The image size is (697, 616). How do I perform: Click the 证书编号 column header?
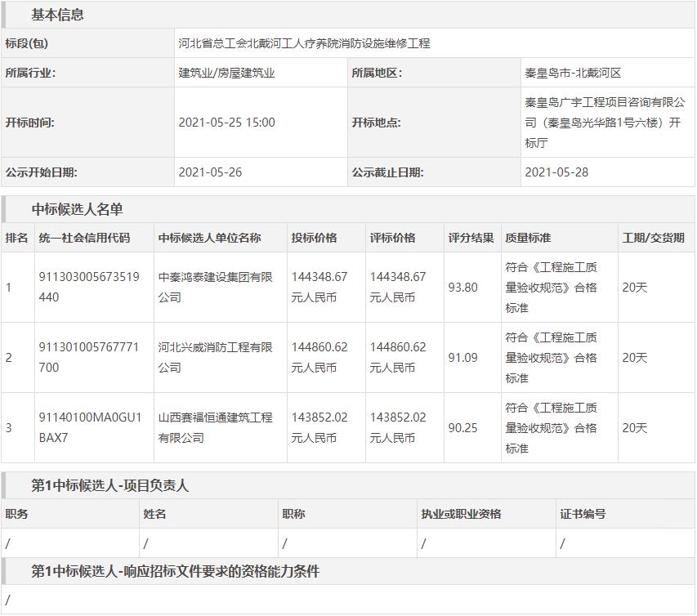583,514
